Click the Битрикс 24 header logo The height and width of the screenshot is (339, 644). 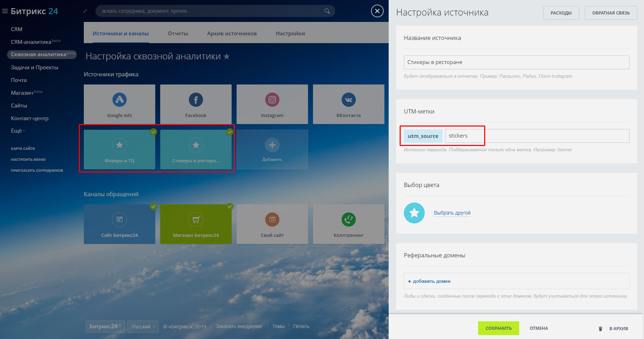click(34, 11)
